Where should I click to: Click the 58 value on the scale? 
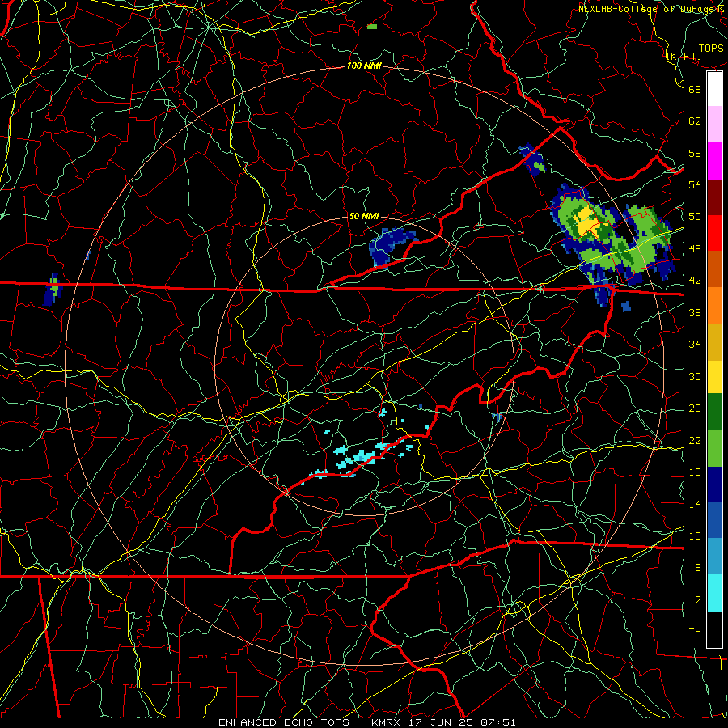695,153
